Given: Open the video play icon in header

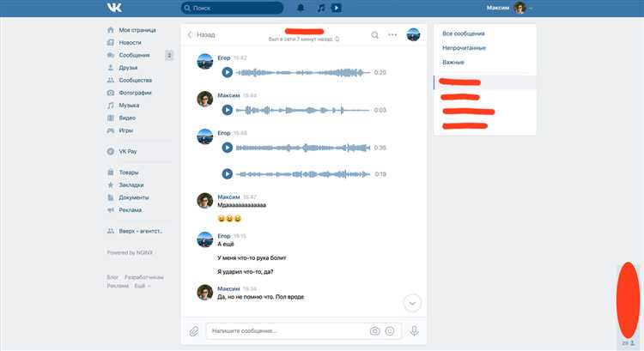Looking at the screenshot, I should click(x=337, y=8).
